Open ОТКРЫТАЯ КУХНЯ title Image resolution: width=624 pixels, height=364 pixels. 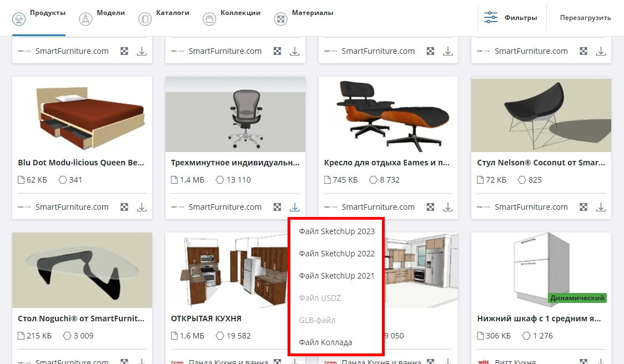(x=206, y=318)
